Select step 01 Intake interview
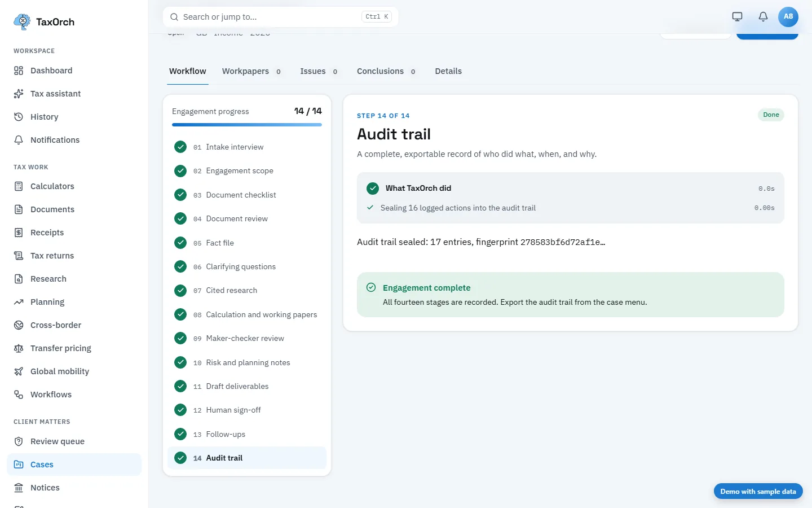 tap(247, 147)
